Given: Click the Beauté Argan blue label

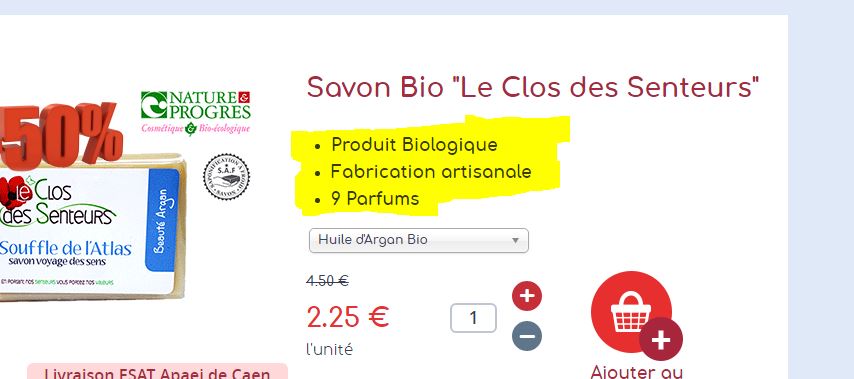Looking at the screenshot, I should [x=162, y=220].
